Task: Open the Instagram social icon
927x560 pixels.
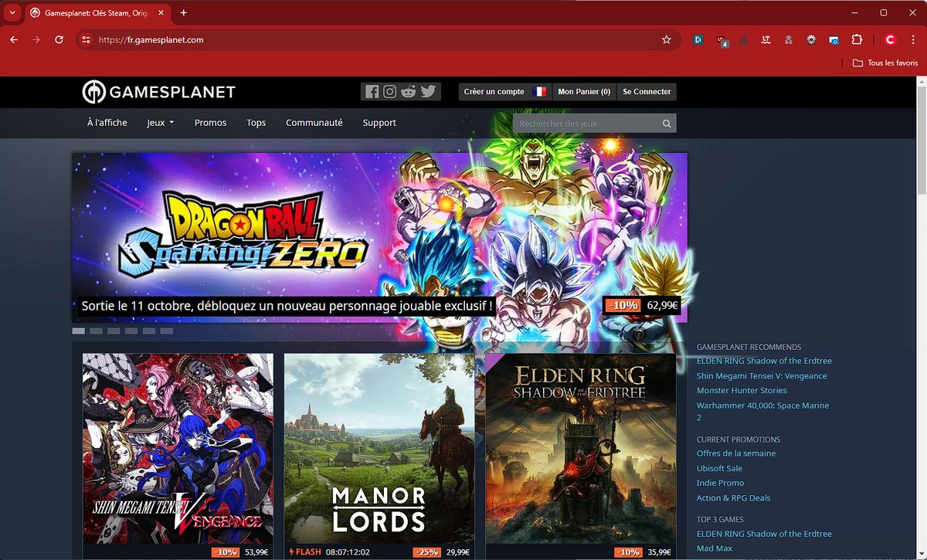Action: (390, 90)
